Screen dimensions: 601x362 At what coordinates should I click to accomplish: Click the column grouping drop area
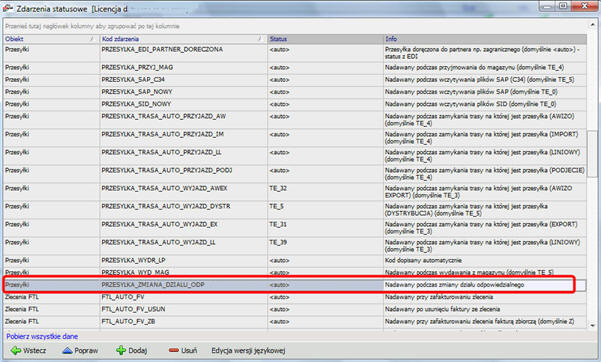pos(295,26)
